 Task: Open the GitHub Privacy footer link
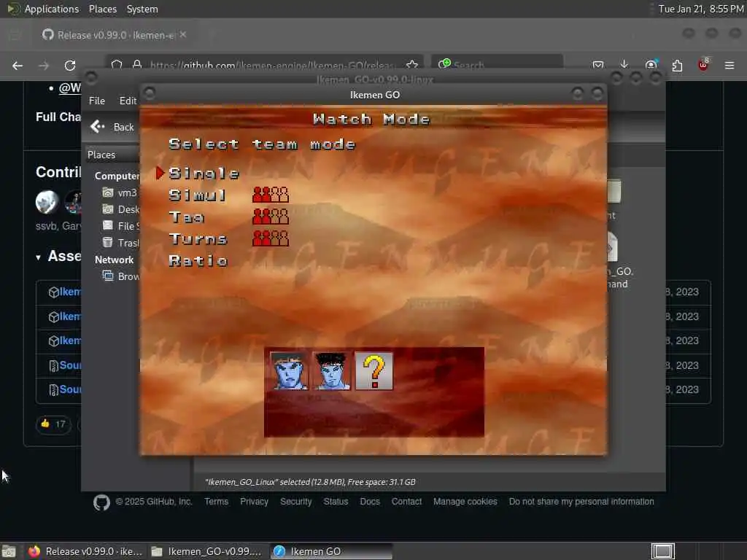click(x=254, y=502)
